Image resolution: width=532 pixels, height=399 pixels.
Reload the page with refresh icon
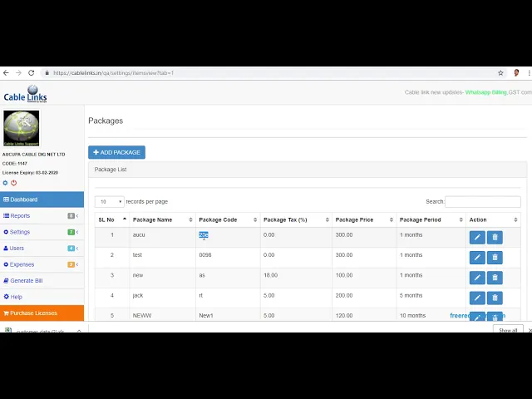coord(32,73)
